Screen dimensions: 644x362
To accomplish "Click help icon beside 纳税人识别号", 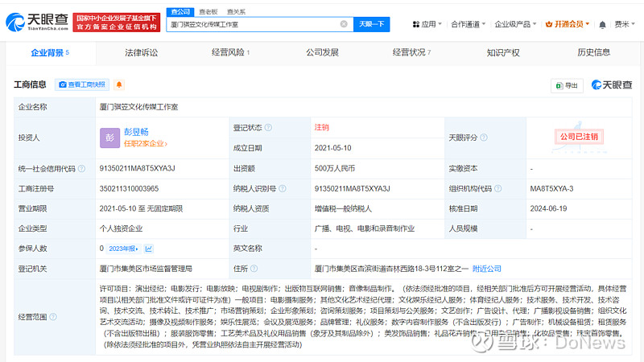I will pyautogui.click(x=283, y=189).
